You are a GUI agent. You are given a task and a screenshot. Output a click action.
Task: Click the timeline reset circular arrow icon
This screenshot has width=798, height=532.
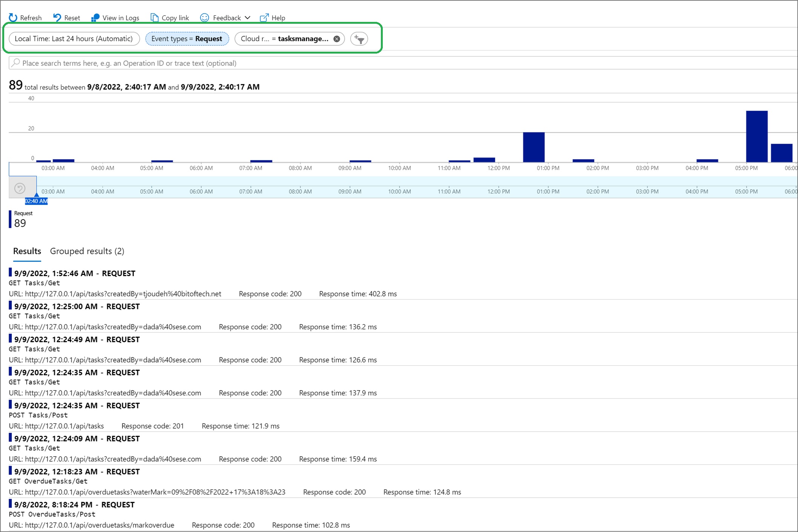(20, 188)
